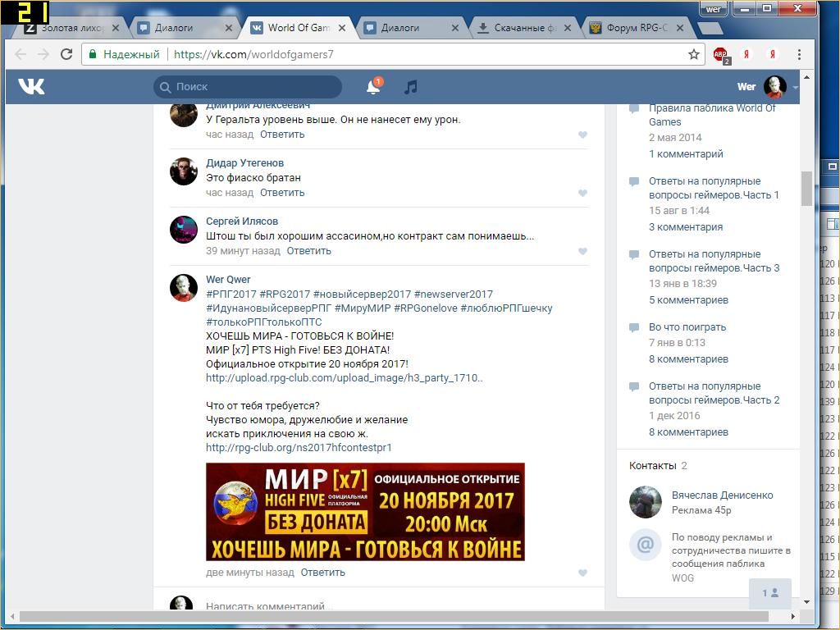
Task: Like the comment about Геральт's level
Action: click(583, 135)
